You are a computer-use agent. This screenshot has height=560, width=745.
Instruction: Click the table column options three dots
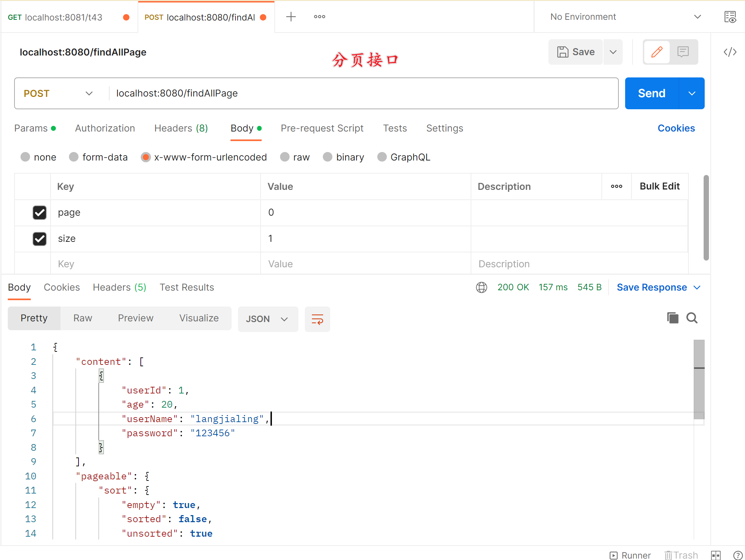[616, 186]
